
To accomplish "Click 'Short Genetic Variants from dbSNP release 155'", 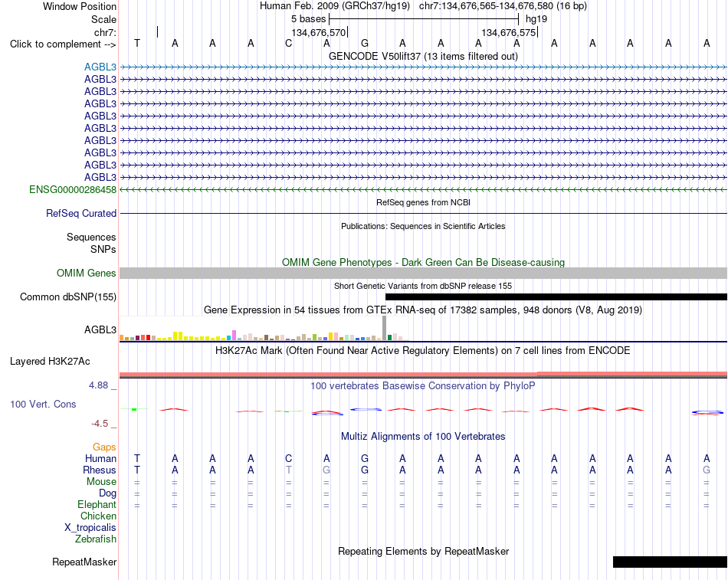I will (x=423, y=286).
